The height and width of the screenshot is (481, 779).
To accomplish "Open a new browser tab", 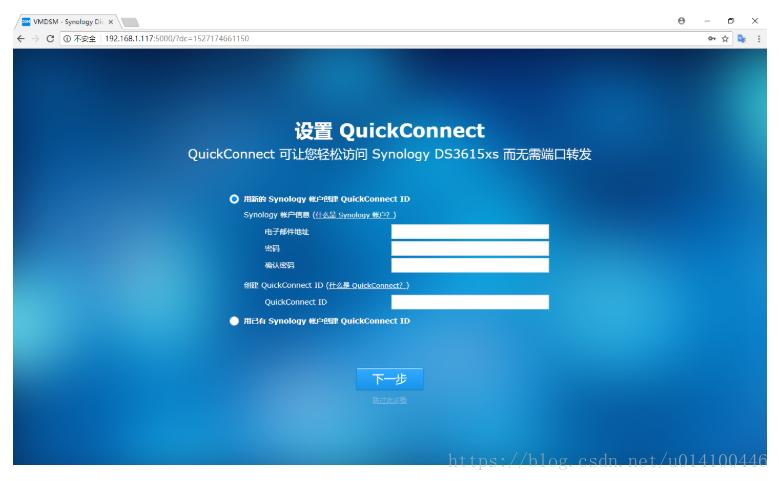I will 130,22.
